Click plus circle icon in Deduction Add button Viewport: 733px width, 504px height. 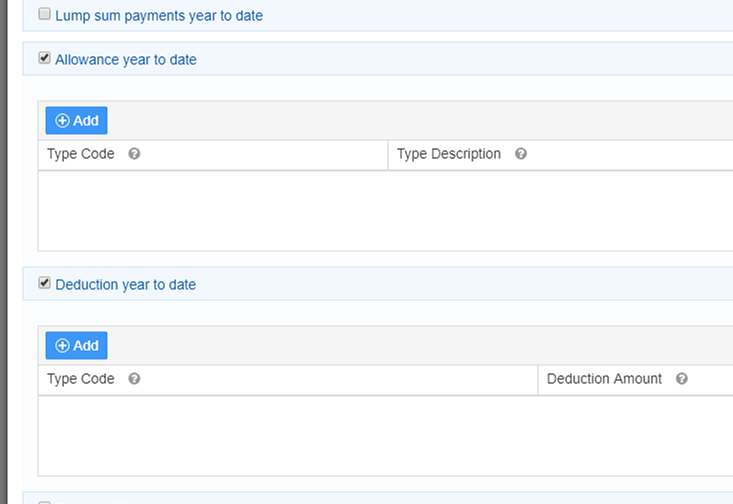(62, 346)
